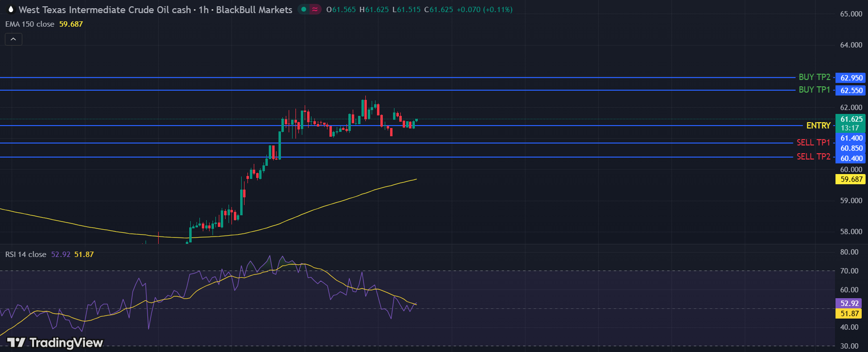Click the BUY TP2 line label

(x=814, y=77)
